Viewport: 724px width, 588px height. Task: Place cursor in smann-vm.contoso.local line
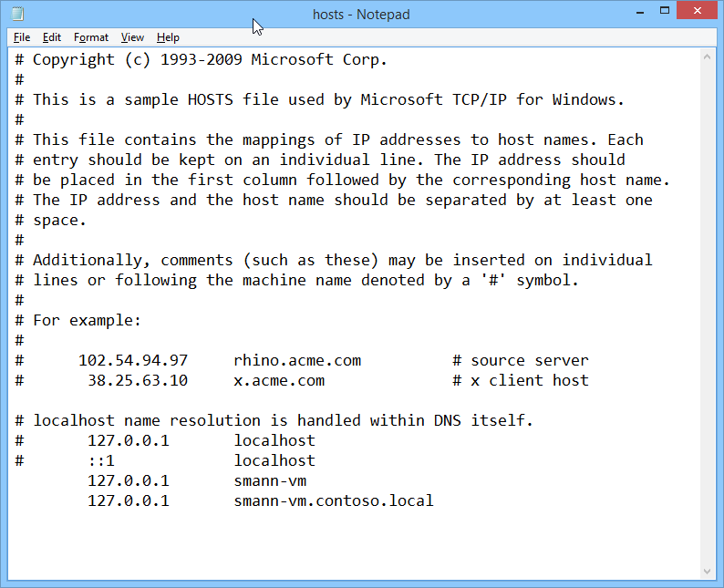(x=261, y=500)
